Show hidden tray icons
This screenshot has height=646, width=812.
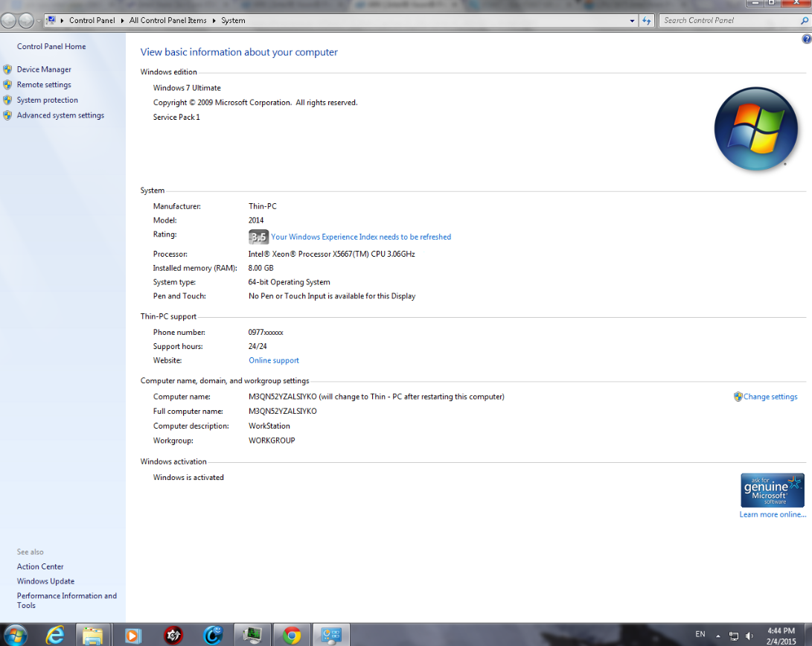718,636
